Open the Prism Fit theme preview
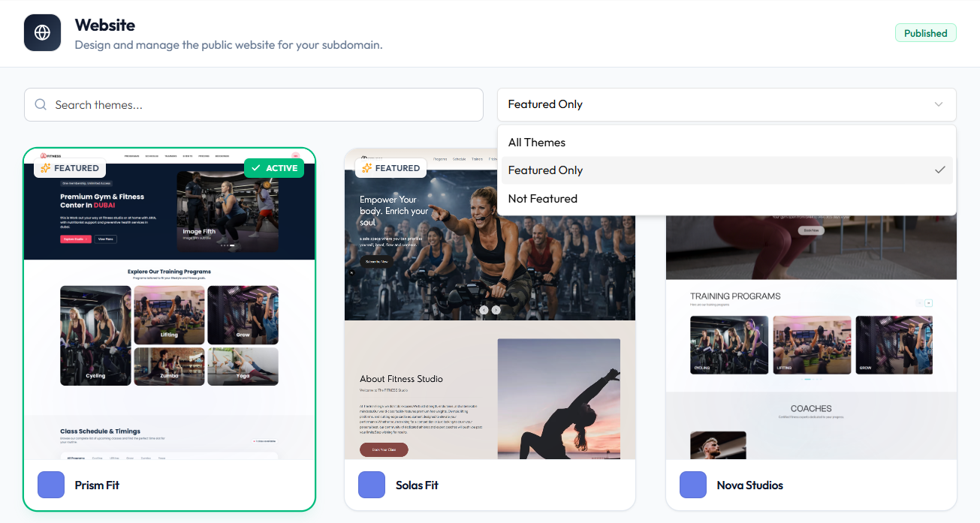980x523 pixels. pos(169,304)
